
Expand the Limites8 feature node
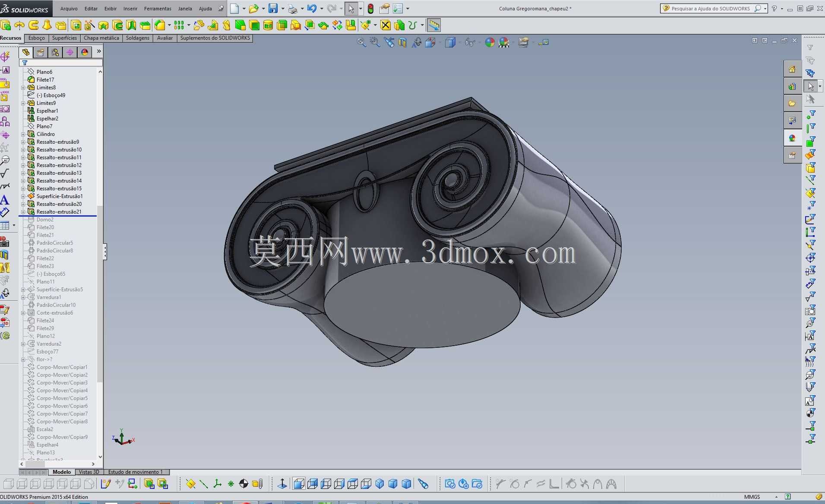coord(23,88)
